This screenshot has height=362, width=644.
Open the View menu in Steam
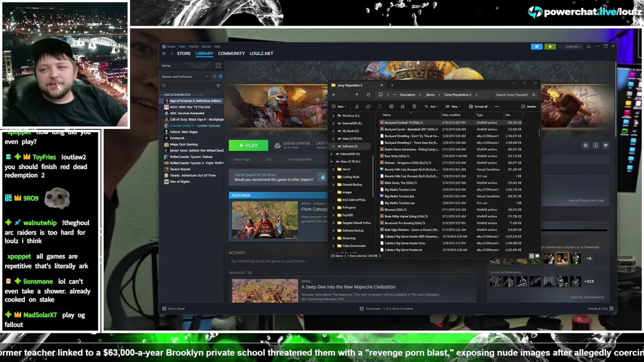tap(182, 46)
